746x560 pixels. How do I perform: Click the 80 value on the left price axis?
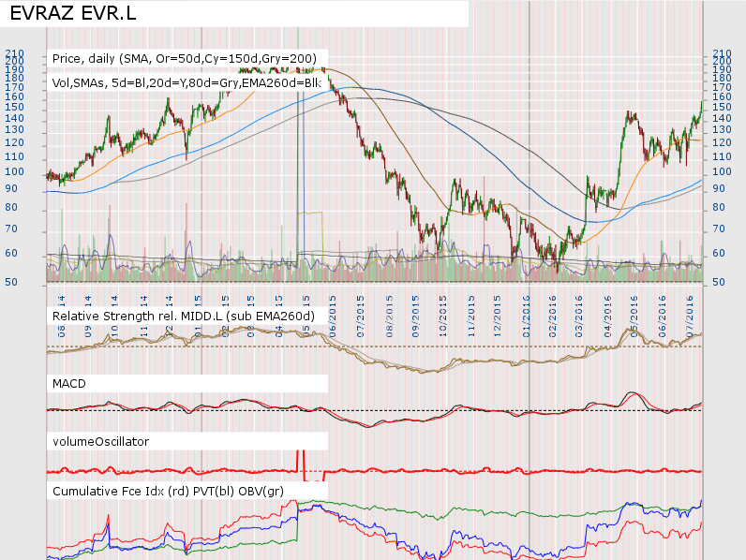[x=11, y=208]
